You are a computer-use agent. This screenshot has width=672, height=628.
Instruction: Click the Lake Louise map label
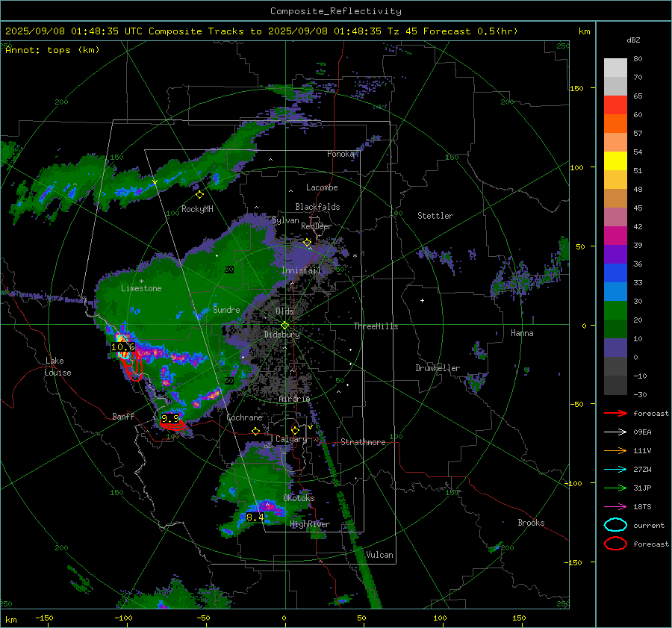tap(57, 367)
